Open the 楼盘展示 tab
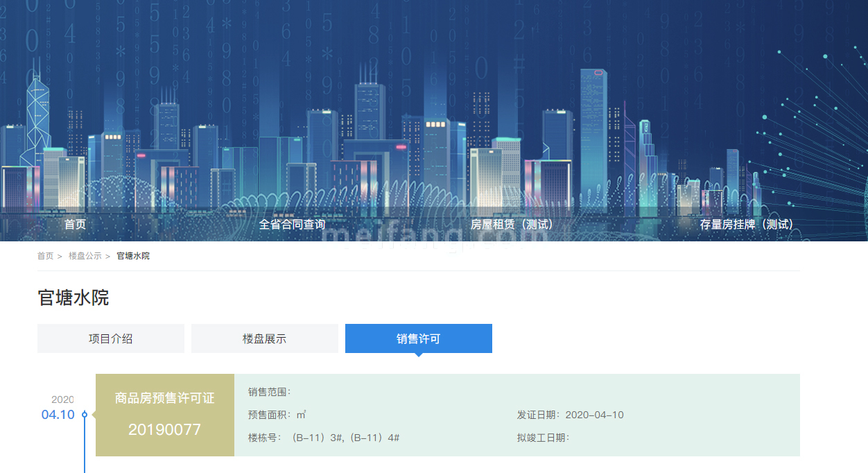 (x=264, y=338)
